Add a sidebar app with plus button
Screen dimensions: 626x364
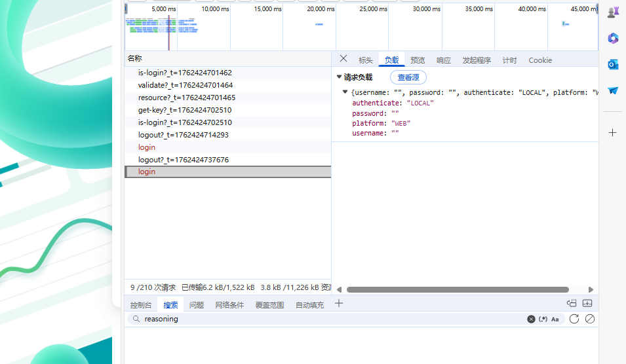pos(613,133)
